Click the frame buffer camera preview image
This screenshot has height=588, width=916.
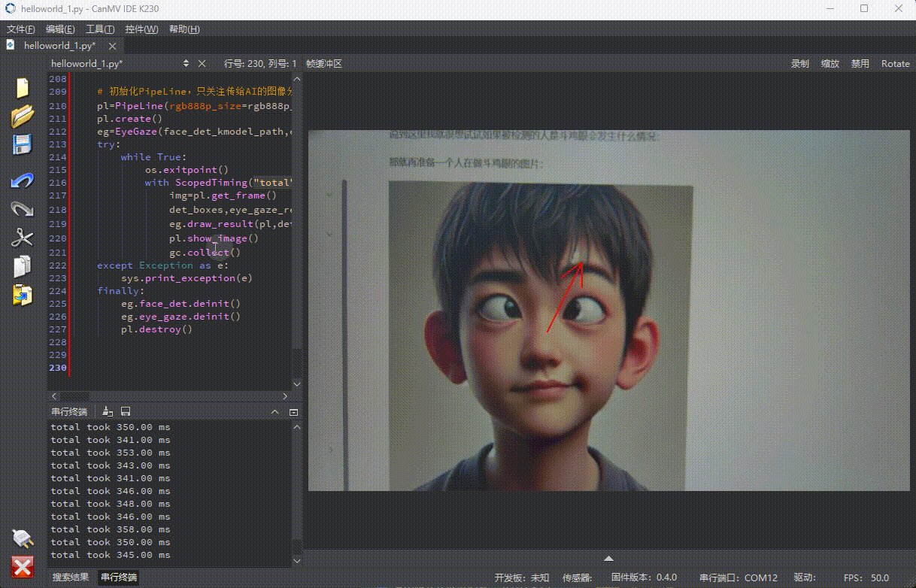[608, 310]
